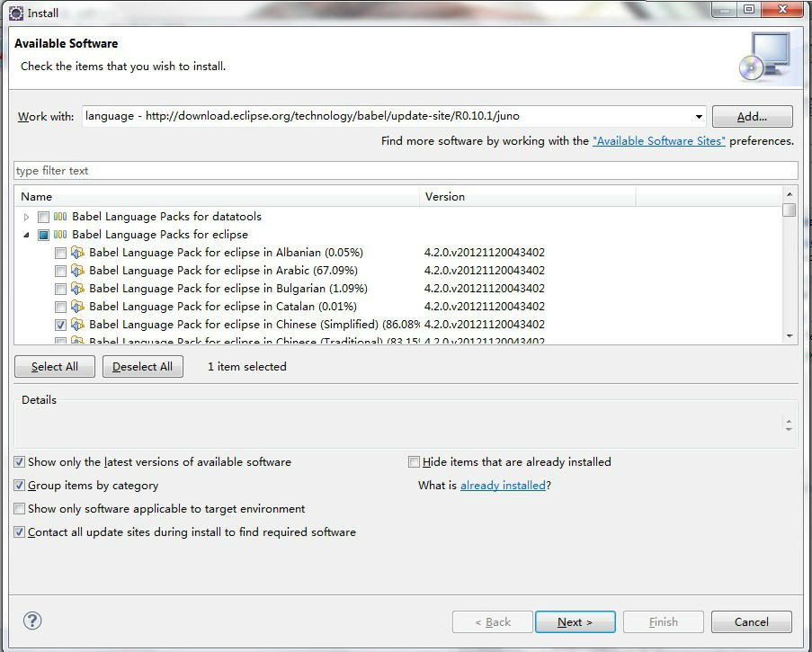Screen dimensions: 812x652
Task: Click the version number in the Arabic row
Action: (484, 271)
